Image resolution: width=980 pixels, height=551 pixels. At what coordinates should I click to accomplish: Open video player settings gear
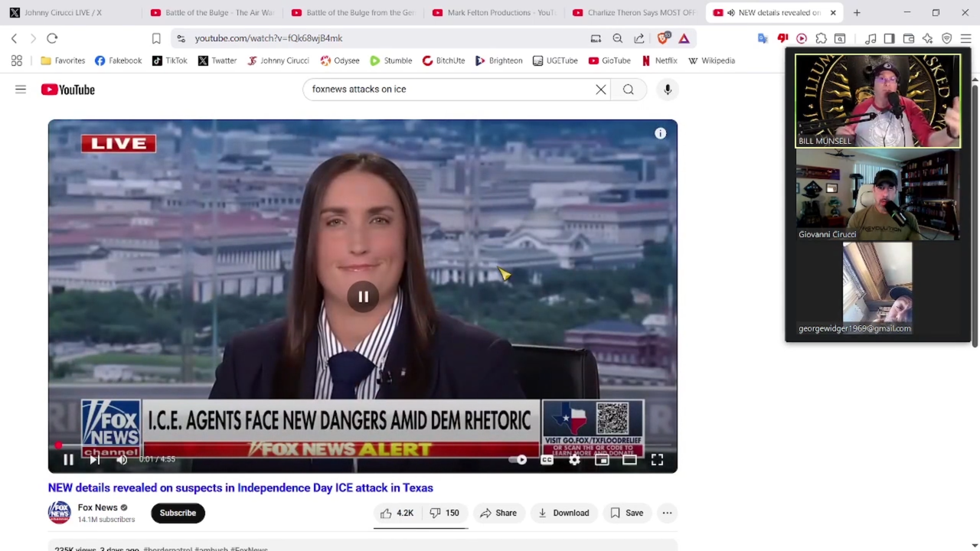point(574,459)
